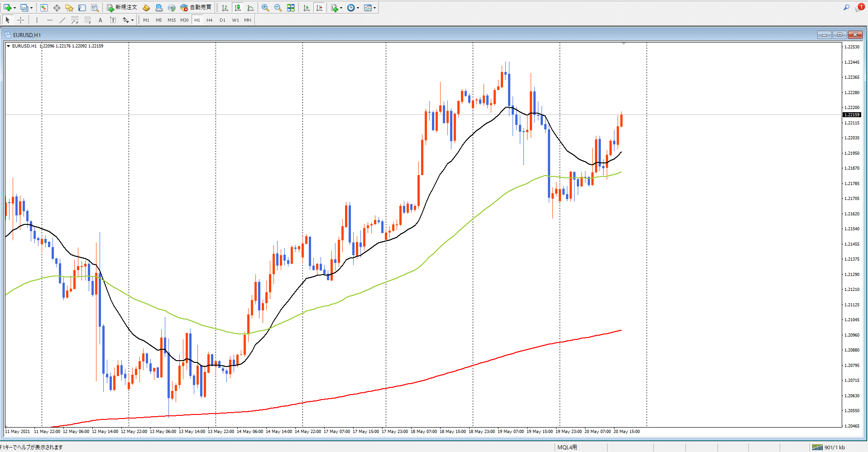Switch to D1 timeframe

click(222, 20)
